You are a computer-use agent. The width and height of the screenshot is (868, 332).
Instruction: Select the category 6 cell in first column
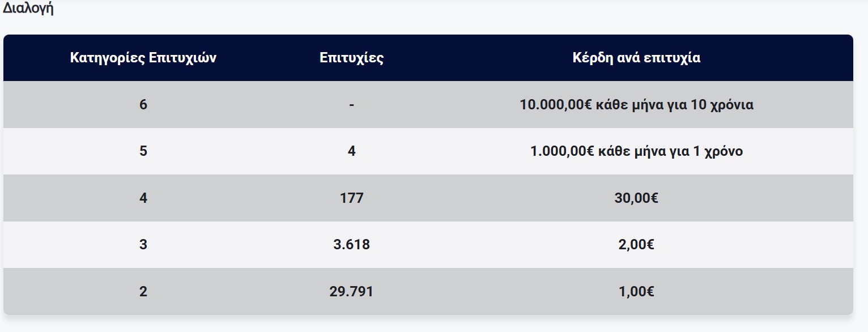pos(143,105)
